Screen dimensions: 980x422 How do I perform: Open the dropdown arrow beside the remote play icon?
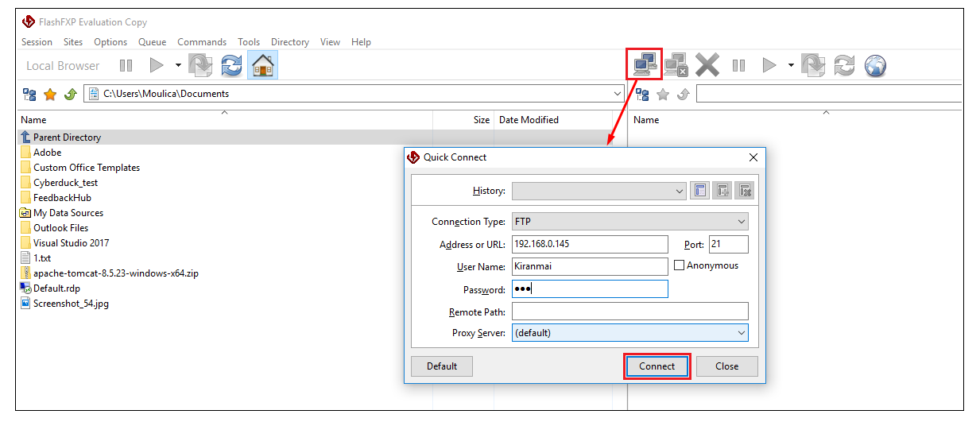[x=791, y=65]
